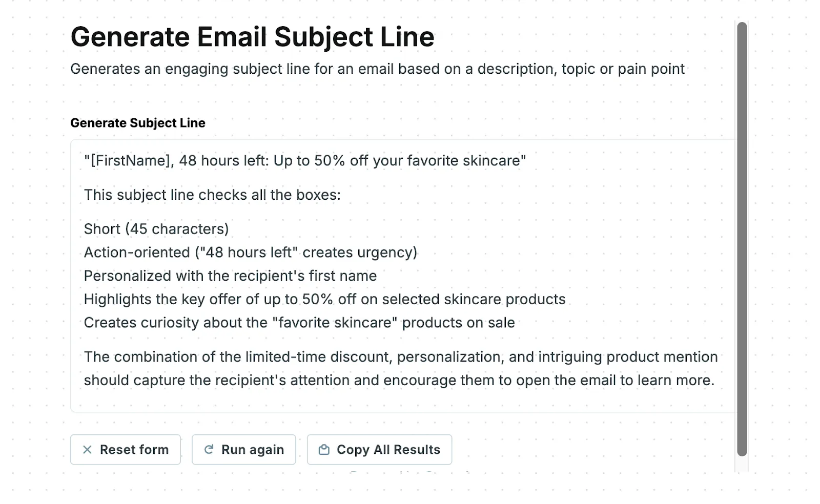Click "This subject line checks all the boxes" text
820x504 pixels.
pyautogui.click(x=212, y=195)
